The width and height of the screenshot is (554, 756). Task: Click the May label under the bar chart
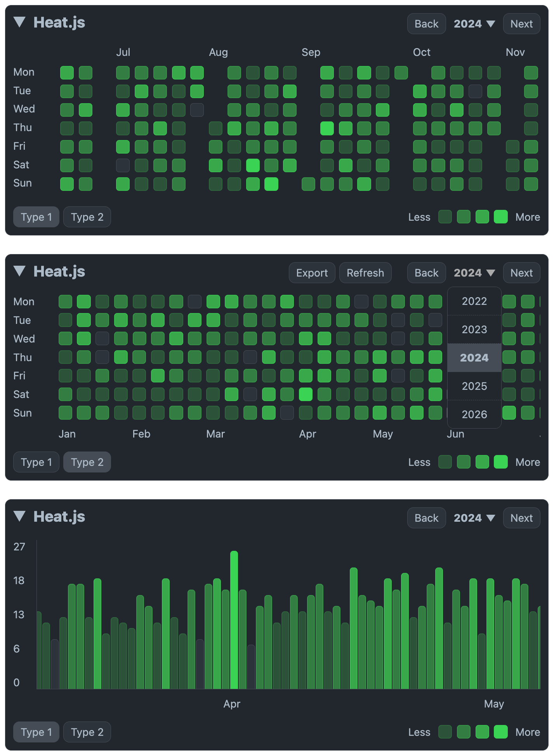coord(494,704)
